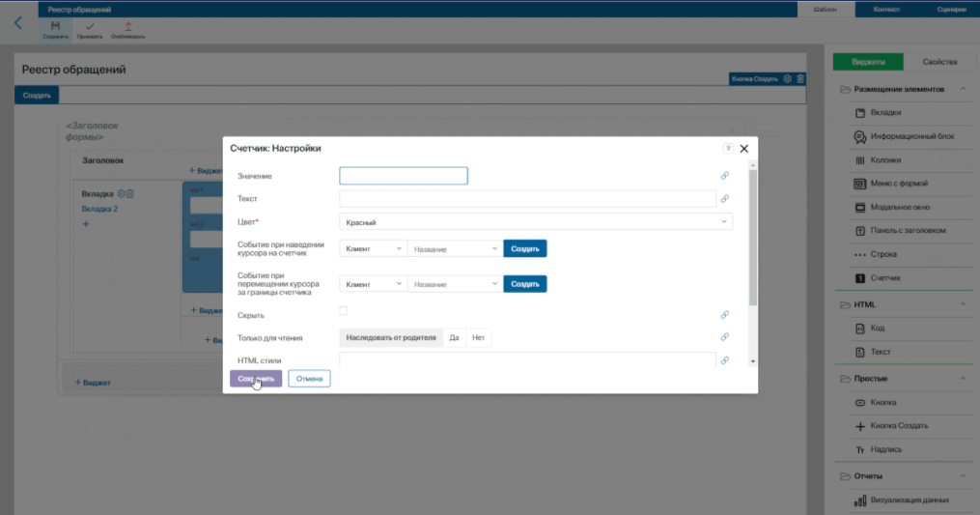Toggle the Скрыть checkbox
Image resolution: width=980 pixels, height=515 pixels.
[343, 310]
